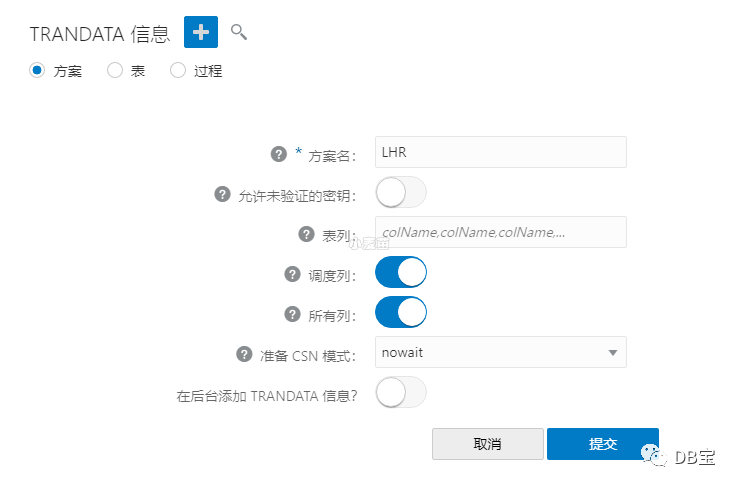Viewport: 739px width, 488px height.
Task: Submit the form with 提交 button
Action: [x=602, y=444]
